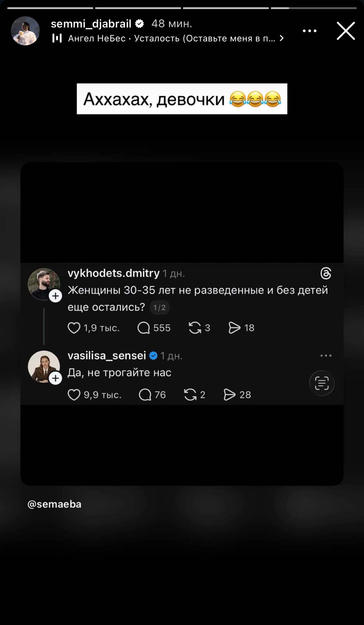
Task: Repost the vykhodets.dmitry thread
Action: (x=195, y=328)
